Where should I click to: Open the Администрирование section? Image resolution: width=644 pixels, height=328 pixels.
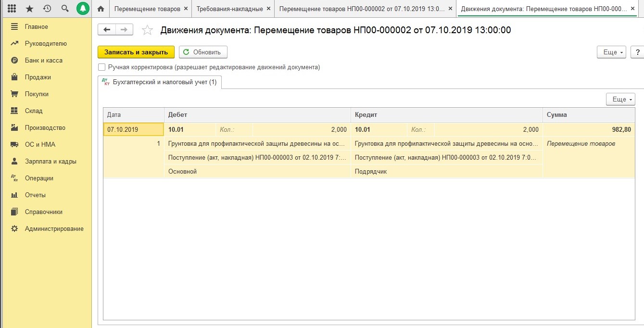pyautogui.click(x=54, y=228)
